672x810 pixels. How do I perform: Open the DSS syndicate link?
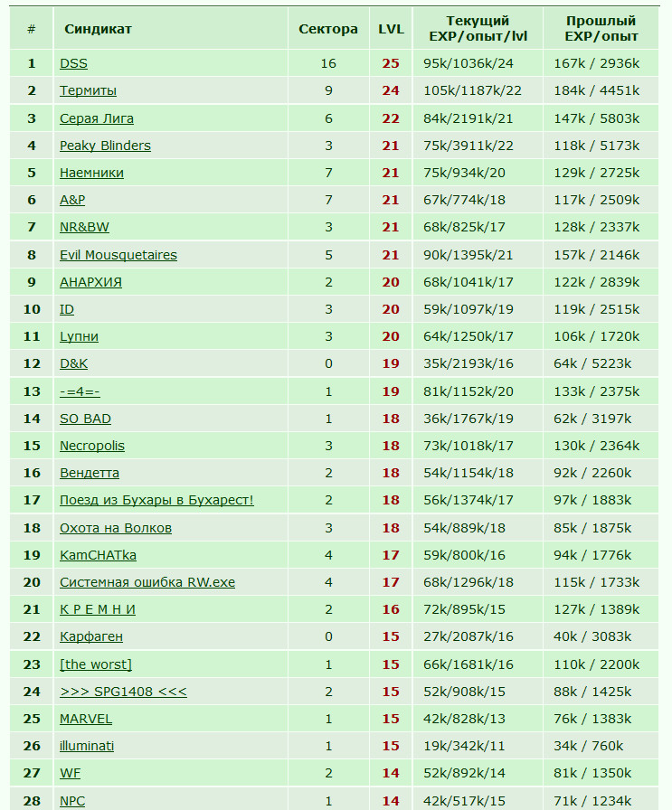73,63
